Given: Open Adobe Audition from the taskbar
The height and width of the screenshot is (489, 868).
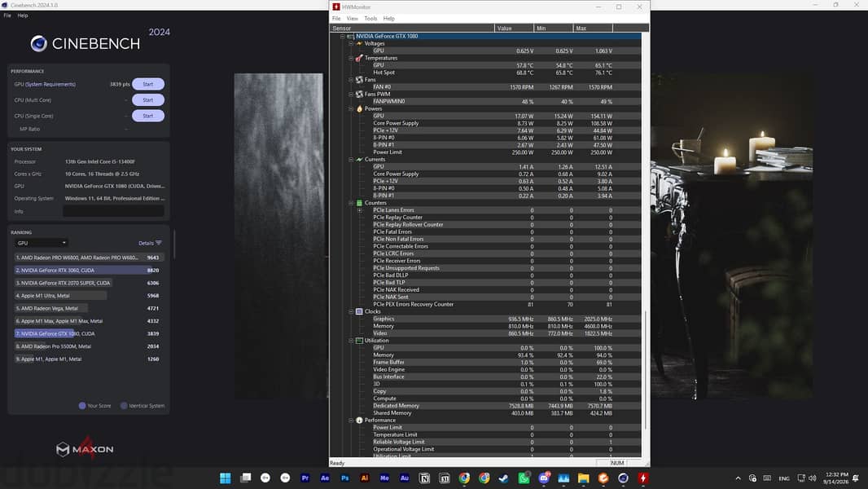Looking at the screenshot, I should pos(405,478).
